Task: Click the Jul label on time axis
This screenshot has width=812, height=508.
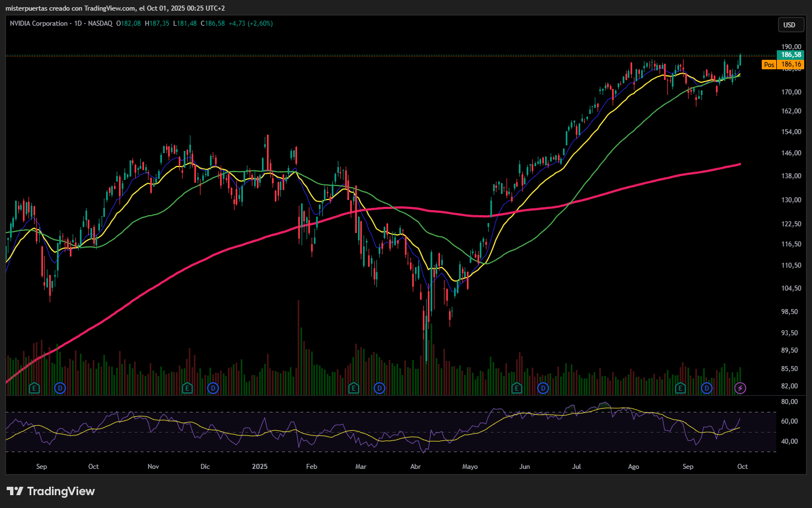Action: (x=576, y=467)
